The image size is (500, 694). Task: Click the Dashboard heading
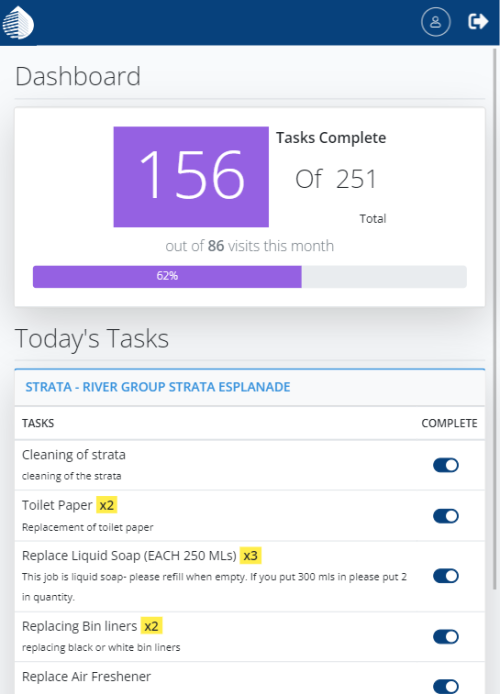point(78,76)
